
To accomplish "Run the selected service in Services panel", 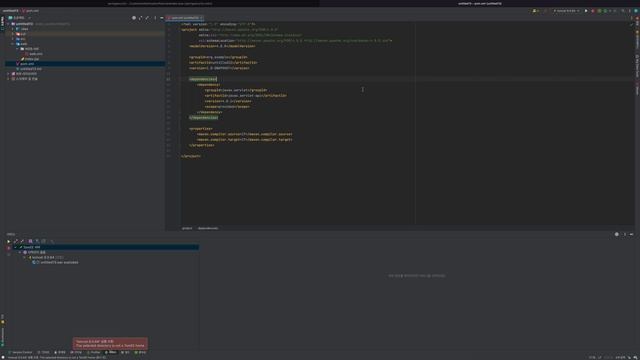I will [x=8, y=241].
